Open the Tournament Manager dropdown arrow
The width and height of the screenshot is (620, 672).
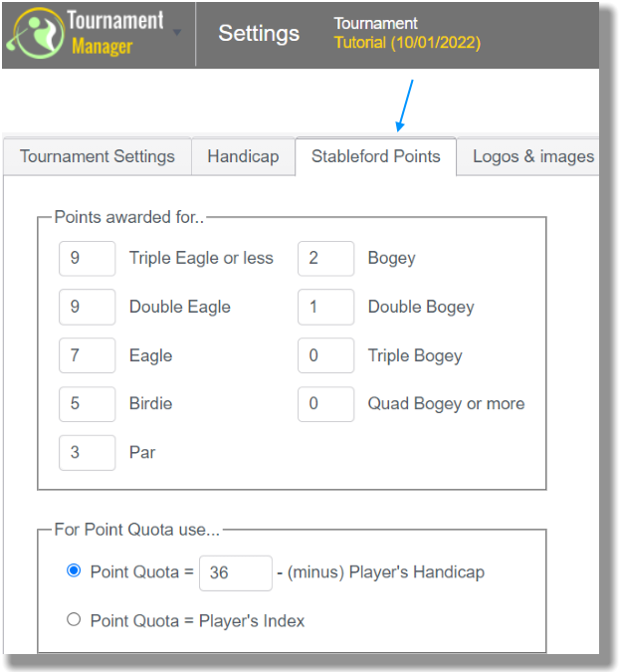coord(176,33)
